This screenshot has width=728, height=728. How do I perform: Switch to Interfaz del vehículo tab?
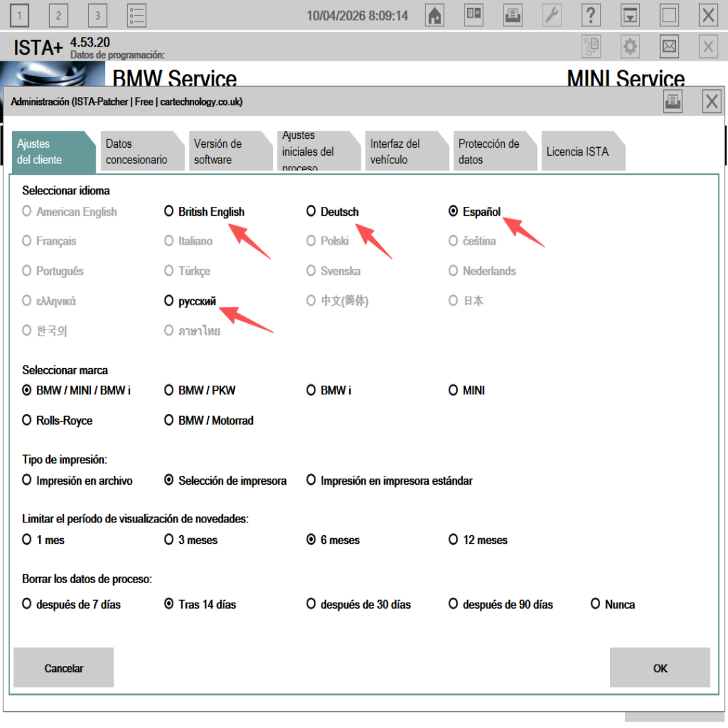tap(406, 152)
